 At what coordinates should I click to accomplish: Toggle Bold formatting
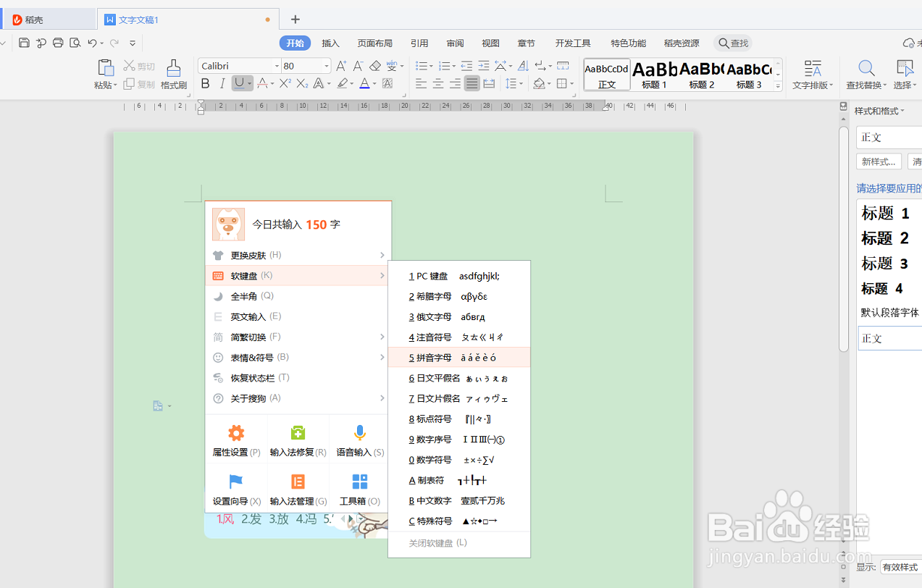(205, 84)
